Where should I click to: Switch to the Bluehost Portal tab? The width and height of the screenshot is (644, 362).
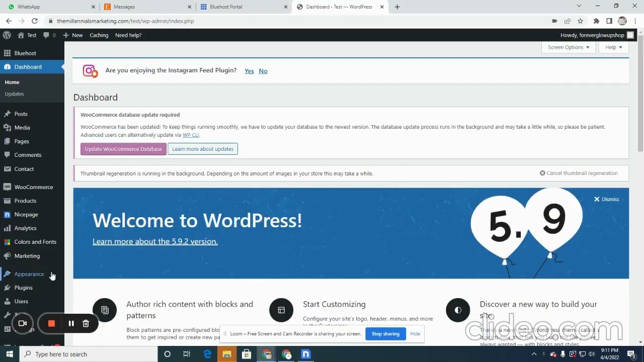(244, 7)
